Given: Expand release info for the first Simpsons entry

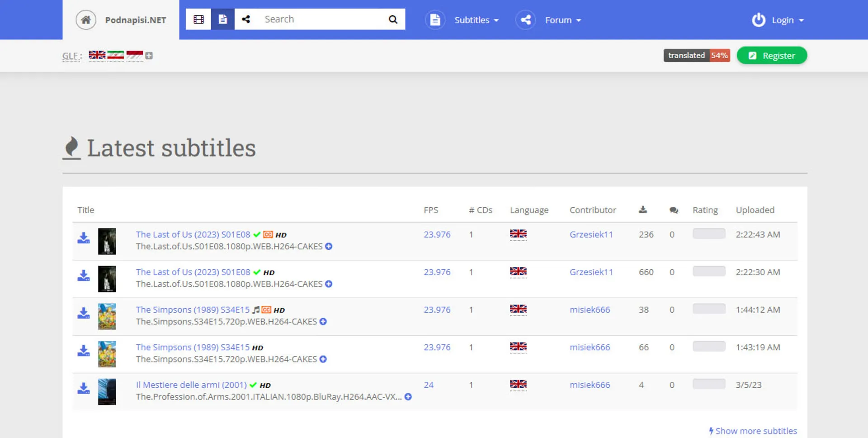Looking at the screenshot, I should point(323,322).
